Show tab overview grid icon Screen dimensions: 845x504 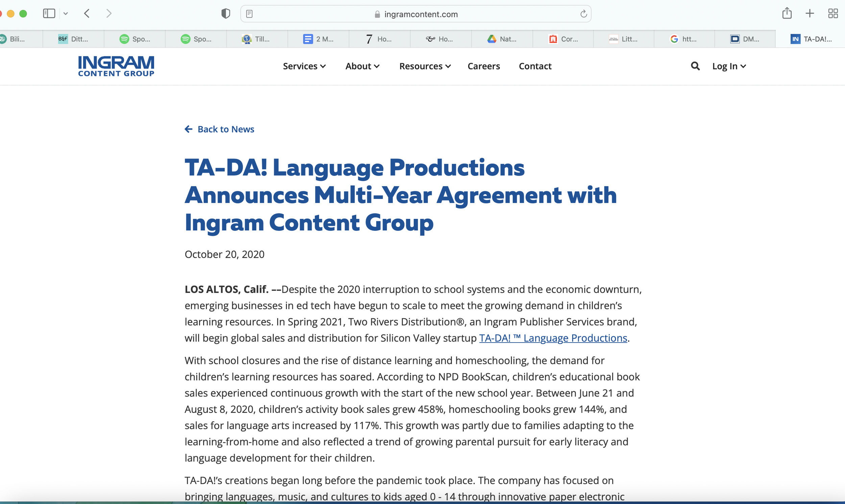833,14
